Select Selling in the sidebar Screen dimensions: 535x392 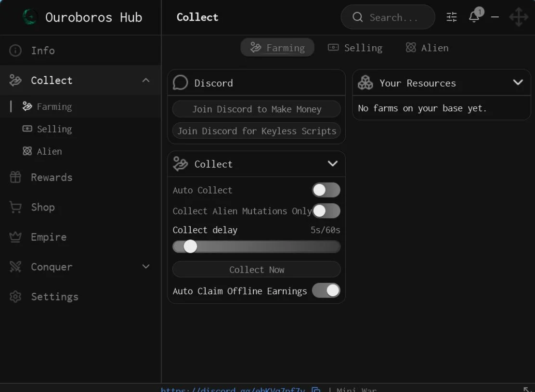80,129
